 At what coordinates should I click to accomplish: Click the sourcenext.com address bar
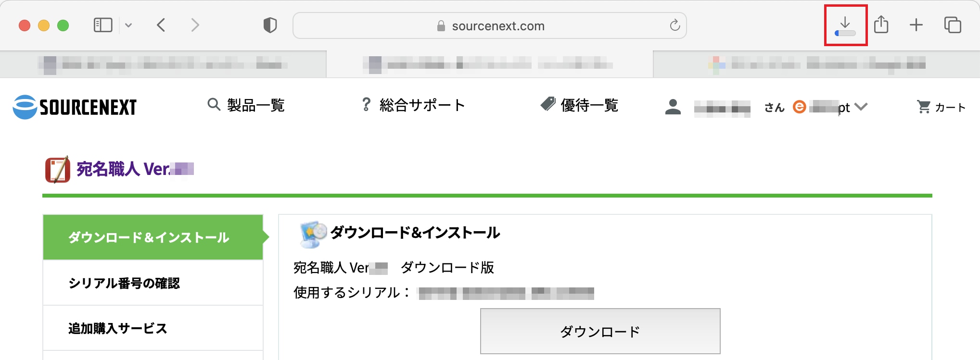click(x=489, y=25)
